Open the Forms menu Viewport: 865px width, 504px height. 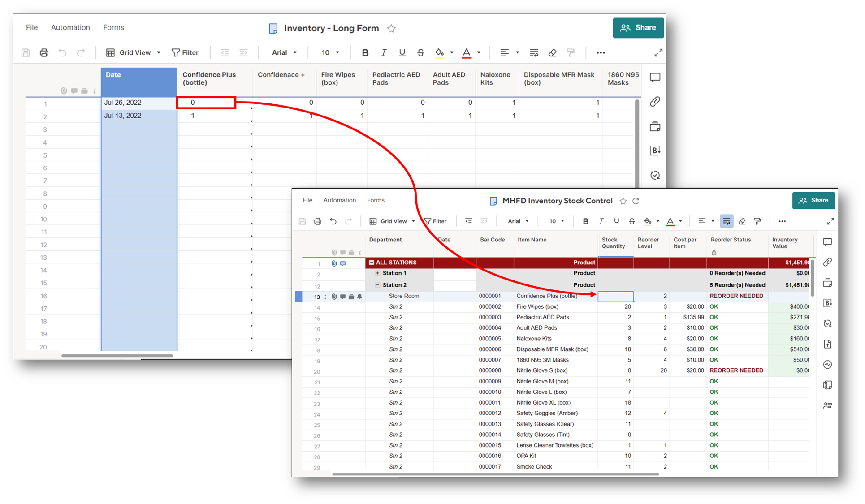point(376,200)
